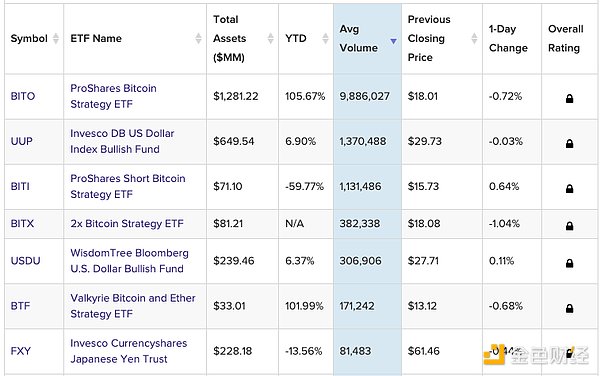Sort table by Symbol column arrows
This screenshot has height=376, width=600.
click(x=56, y=38)
